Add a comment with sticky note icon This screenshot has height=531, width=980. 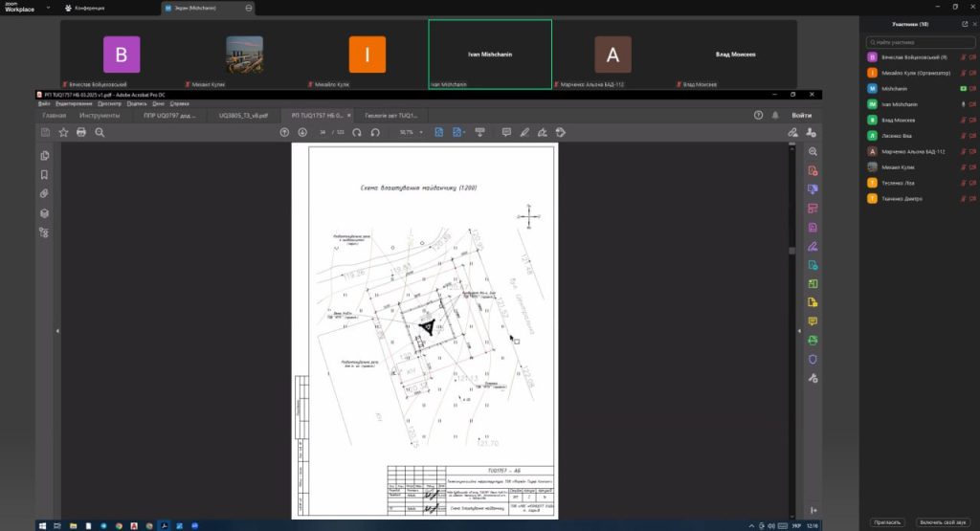506,132
